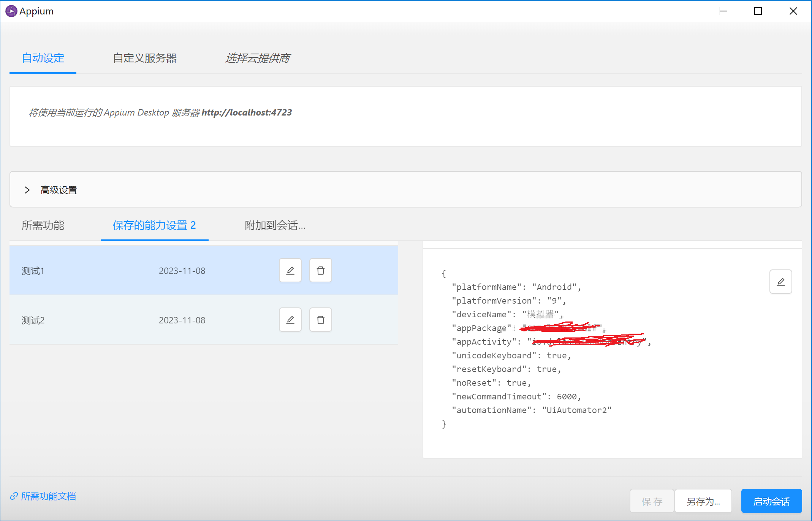Click the "platformName": "Android" line

coord(516,287)
